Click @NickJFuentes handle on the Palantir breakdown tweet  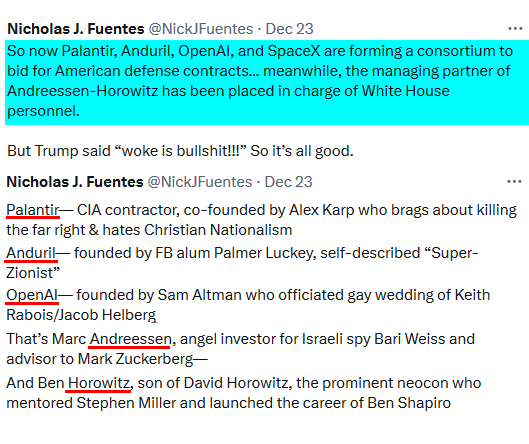coord(200,182)
